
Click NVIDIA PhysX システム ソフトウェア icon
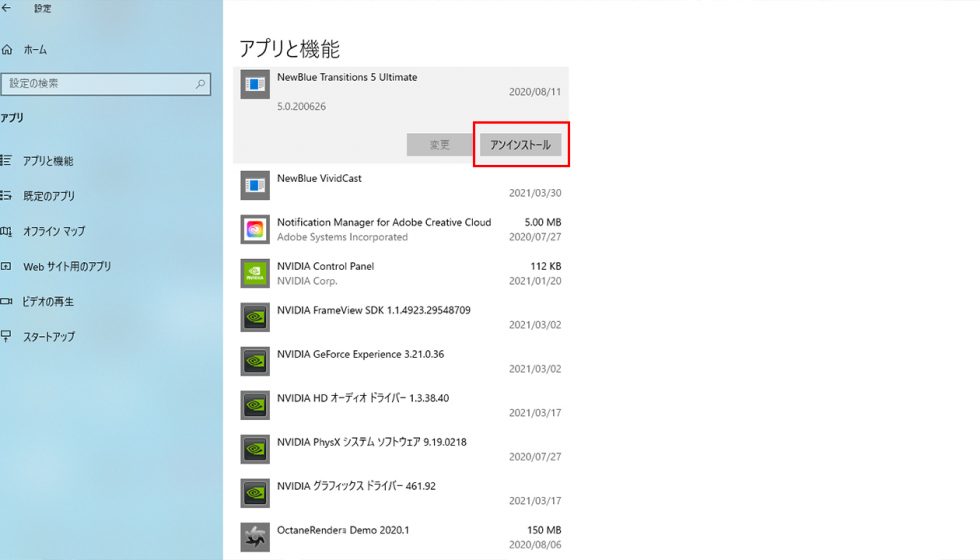pyautogui.click(x=255, y=449)
